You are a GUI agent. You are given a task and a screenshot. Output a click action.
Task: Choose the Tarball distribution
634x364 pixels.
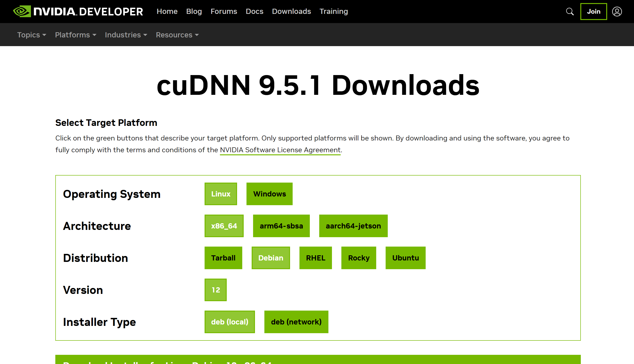[x=223, y=258]
